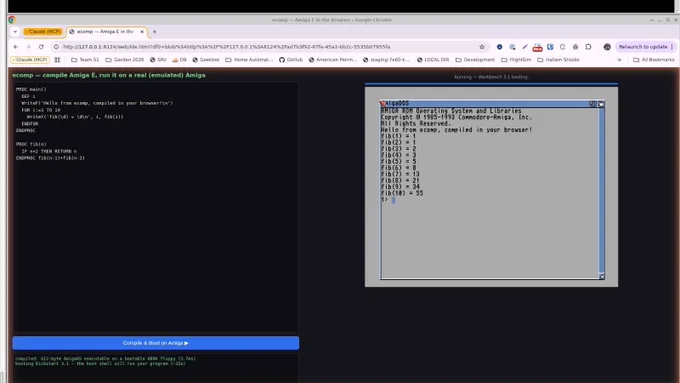Open the profile avatar menu

pyautogui.click(x=607, y=47)
